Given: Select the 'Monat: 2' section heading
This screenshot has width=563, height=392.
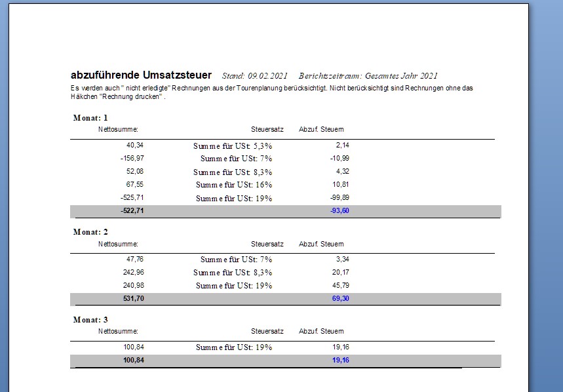Looking at the screenshot, I should coord(90,232).
